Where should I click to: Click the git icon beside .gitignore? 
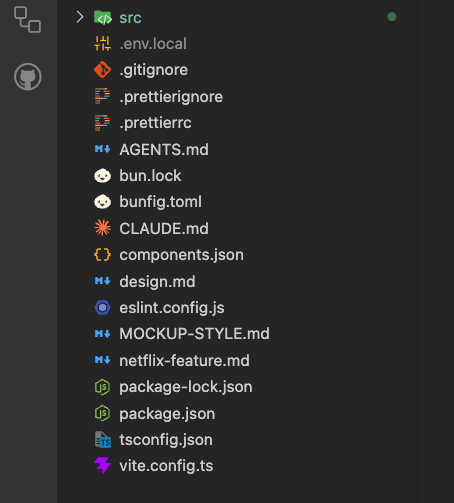pos(102,70)
